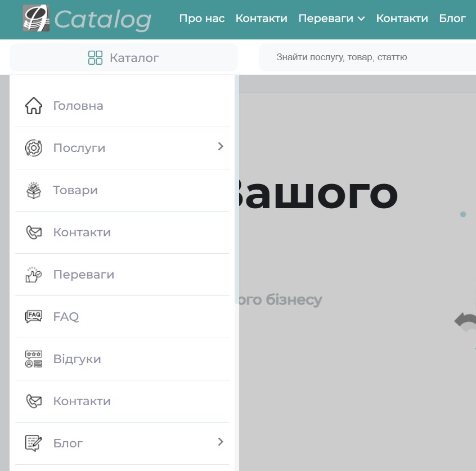Open the FAQ speech bubble icon
The height and width of the screenshot is (471, 476).
click(34, 317)
